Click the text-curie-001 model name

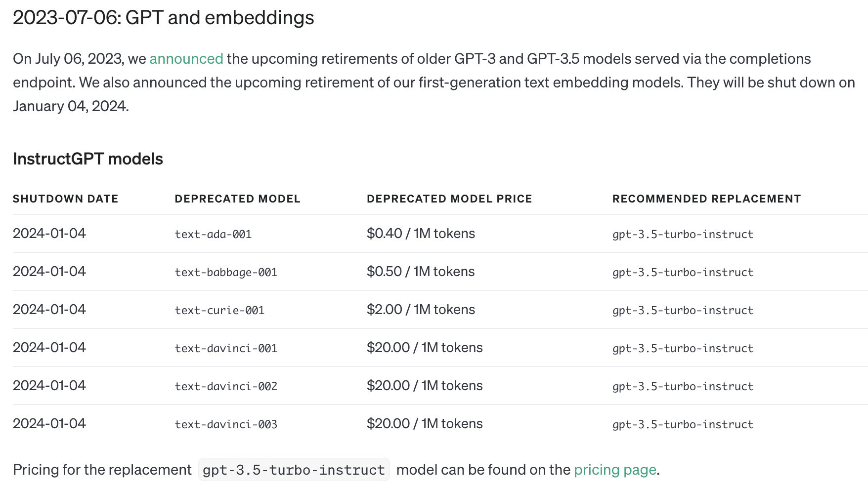[219, 310]
